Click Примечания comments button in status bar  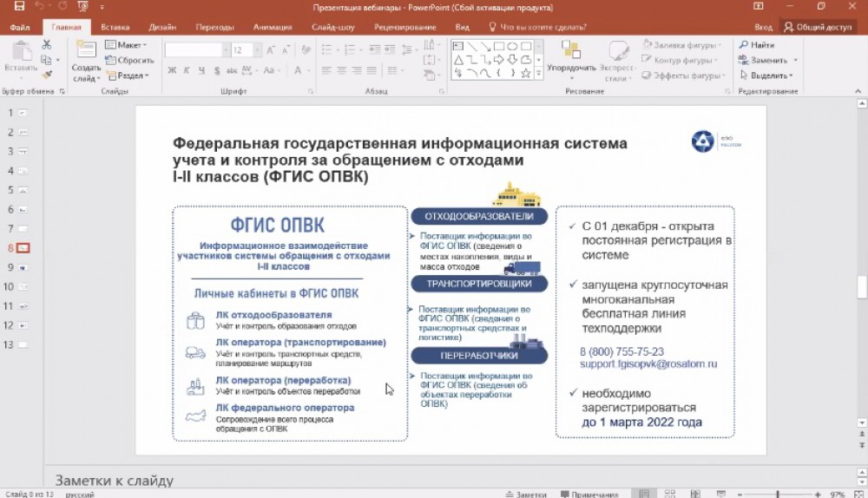tap(589, 495)
